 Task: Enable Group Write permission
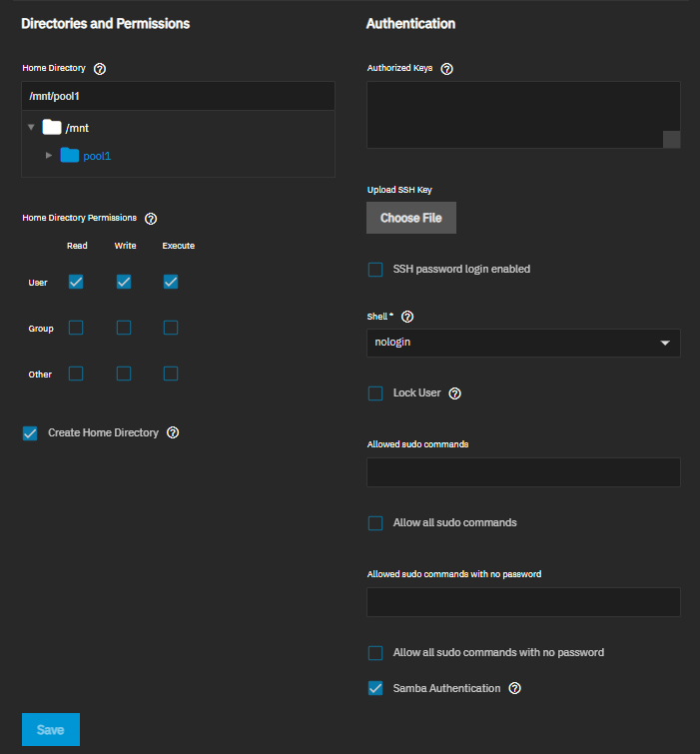tap(124, 328)
